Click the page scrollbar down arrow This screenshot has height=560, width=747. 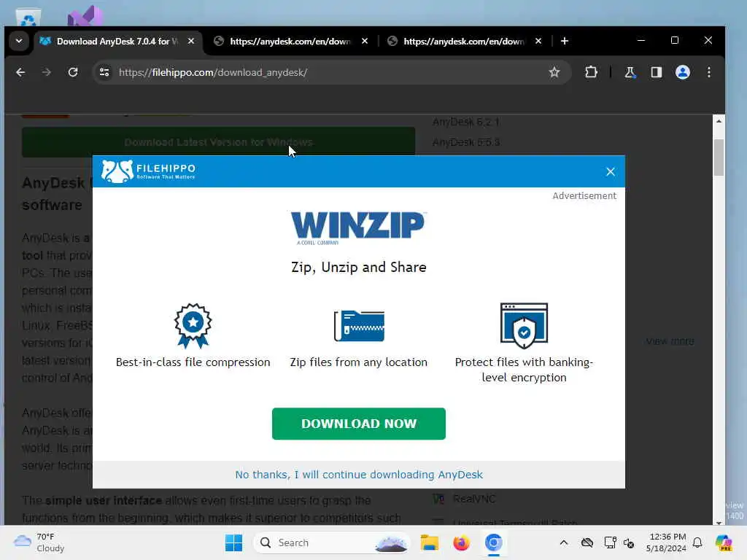click(x=719, y=522)
